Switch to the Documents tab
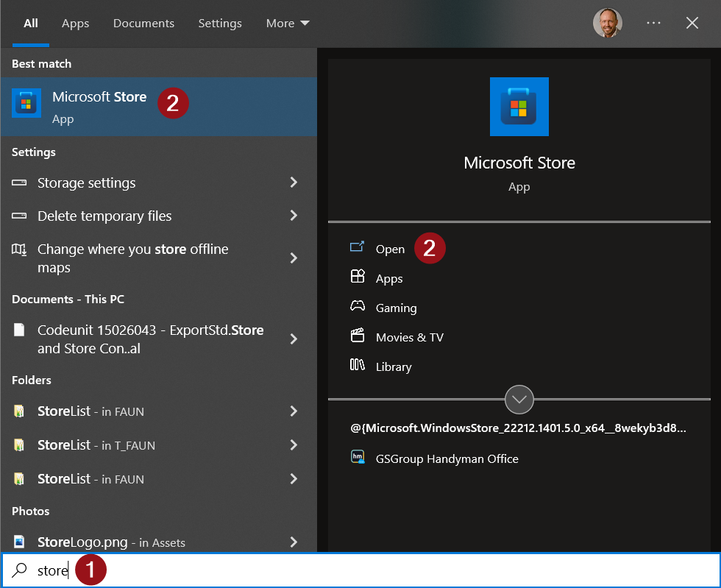721x588 pixels. (144, 23)
